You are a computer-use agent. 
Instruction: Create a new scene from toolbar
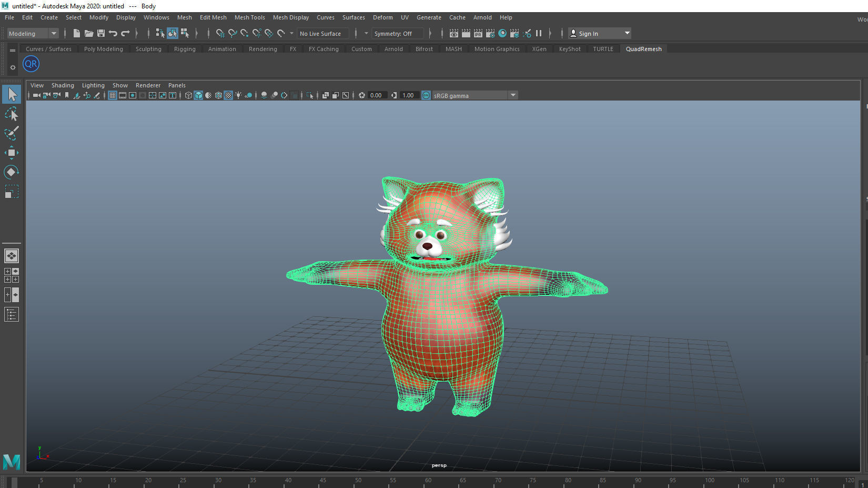(77, 33)
